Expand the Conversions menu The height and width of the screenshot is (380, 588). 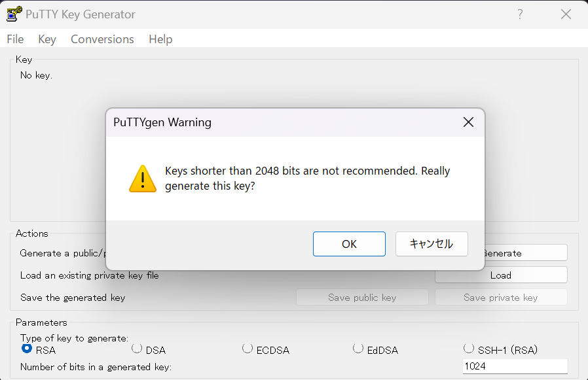click(102, 39)
